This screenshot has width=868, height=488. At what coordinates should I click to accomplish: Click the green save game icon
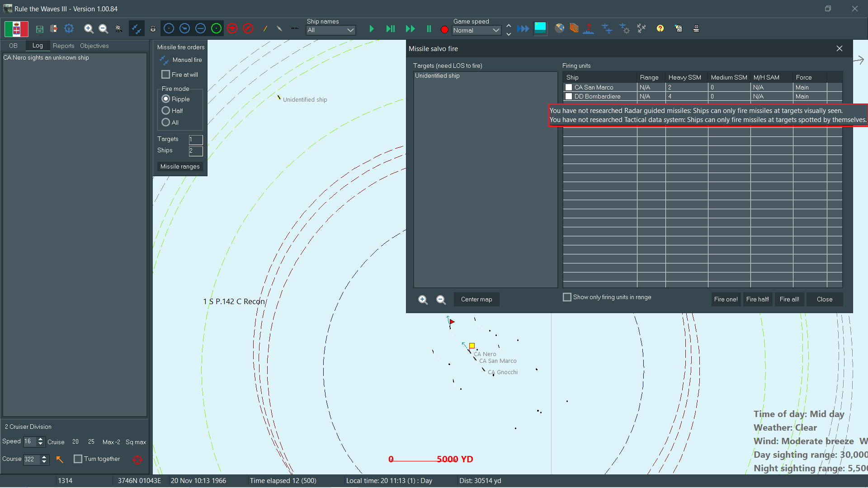point(40,29)
